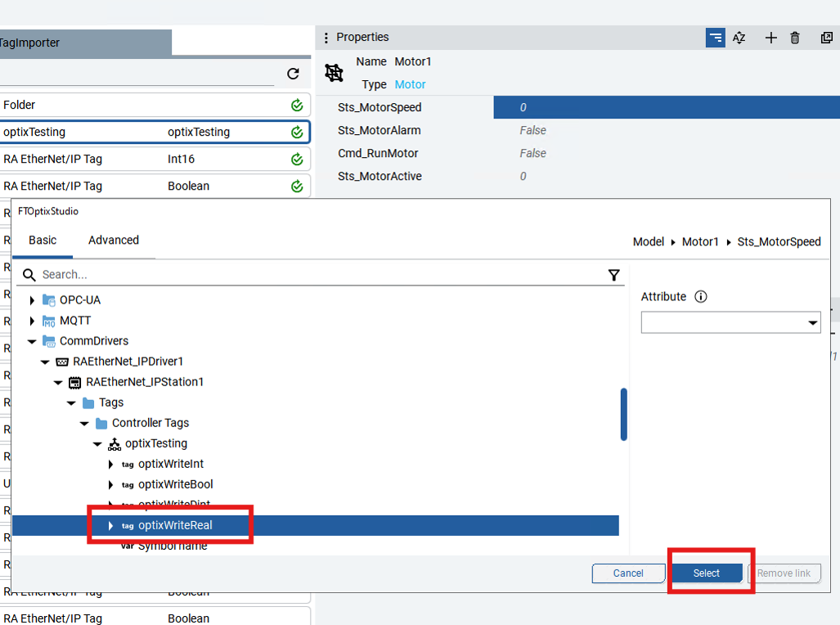Click the green check icon in Int16 row
The width and height of the screenshot is (840, 625).
pyautogui.click(x=297, y=160)
